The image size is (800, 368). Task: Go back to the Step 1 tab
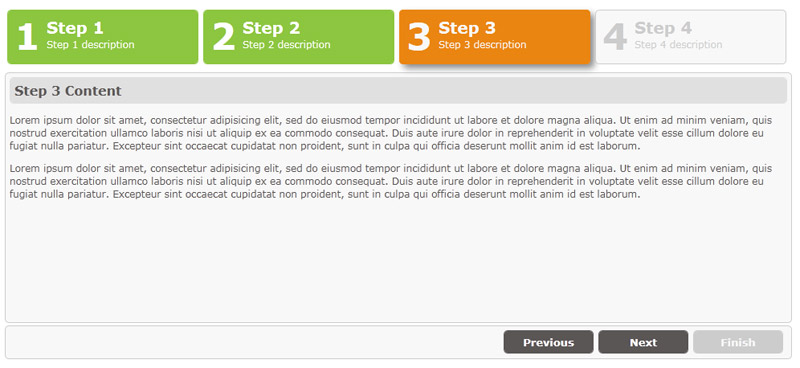click(103, 37)
